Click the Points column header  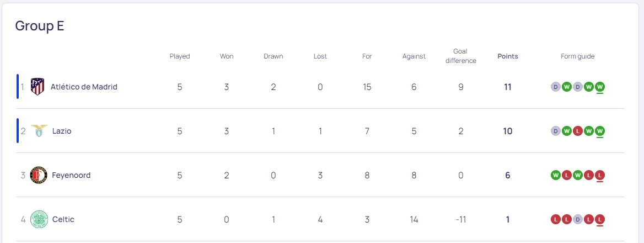pyautogui.click(x=507, y=56)
